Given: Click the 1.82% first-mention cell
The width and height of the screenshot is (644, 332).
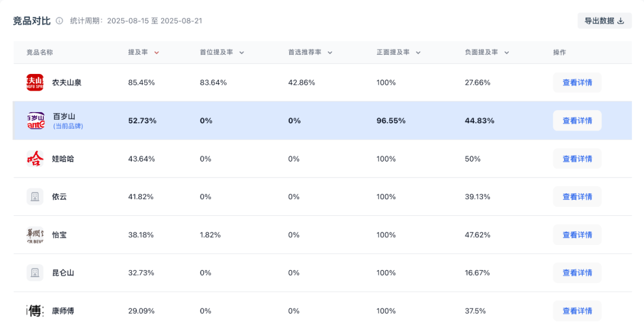Looking at the screenshot, I should pyautogui.click(x=210, y=235).
